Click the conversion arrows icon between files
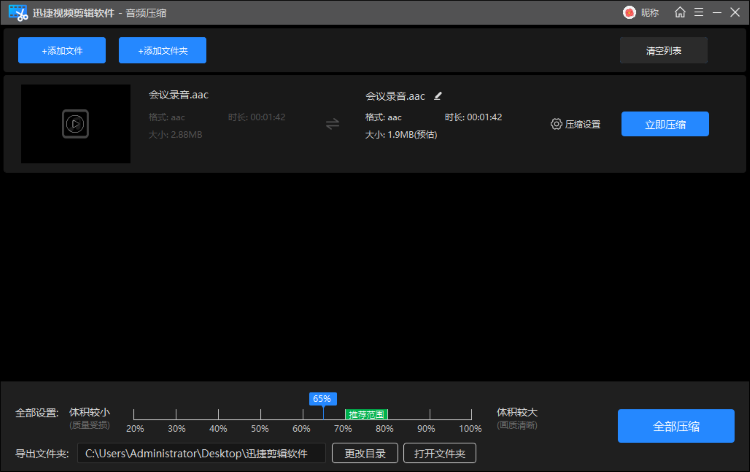The image size is (750, 472). 333,124
